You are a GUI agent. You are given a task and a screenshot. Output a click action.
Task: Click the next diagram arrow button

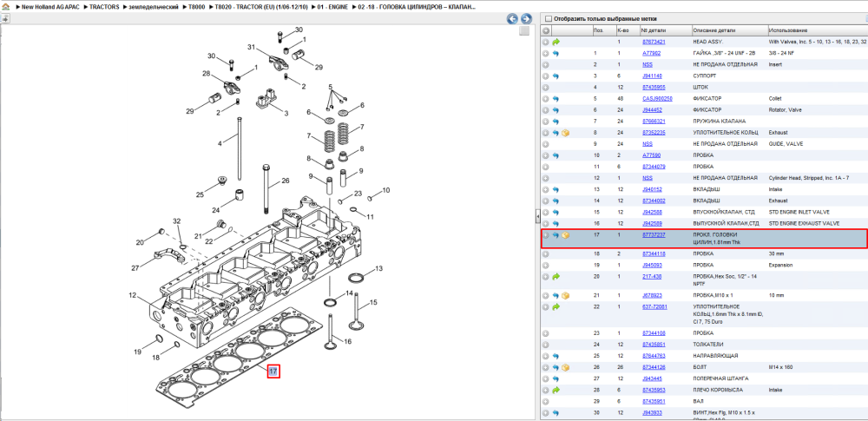tap(526, 19)
